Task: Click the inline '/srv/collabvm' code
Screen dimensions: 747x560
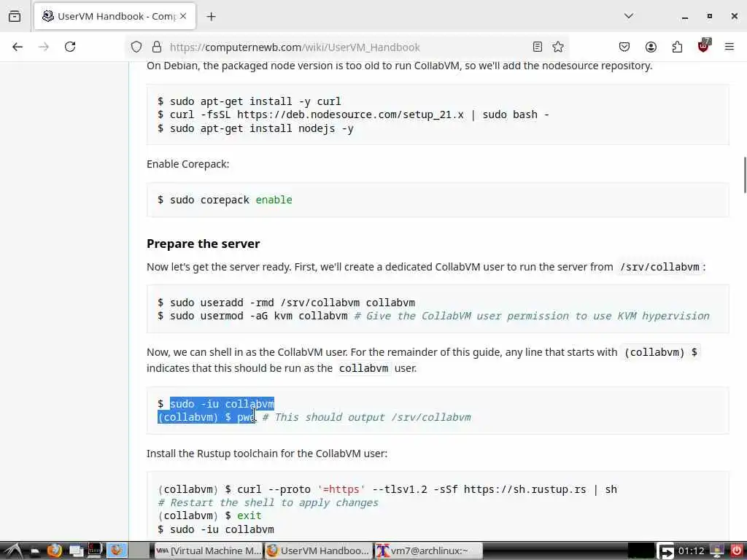Action: tap(659, 267)
